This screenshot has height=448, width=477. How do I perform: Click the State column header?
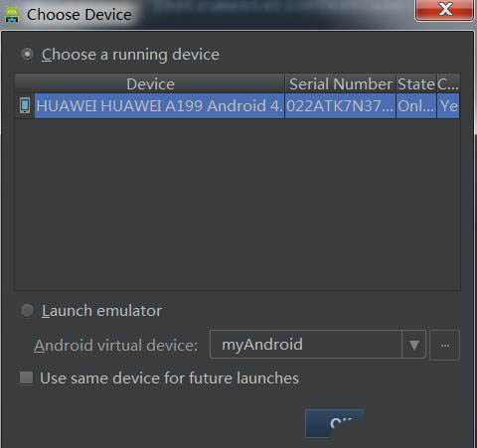click(416, 83)
